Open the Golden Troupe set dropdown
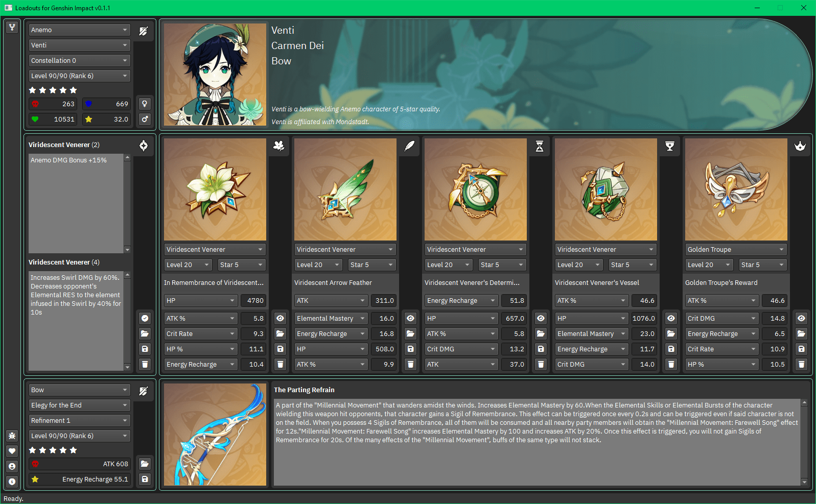816x504 pixels. tap(736, 249)
